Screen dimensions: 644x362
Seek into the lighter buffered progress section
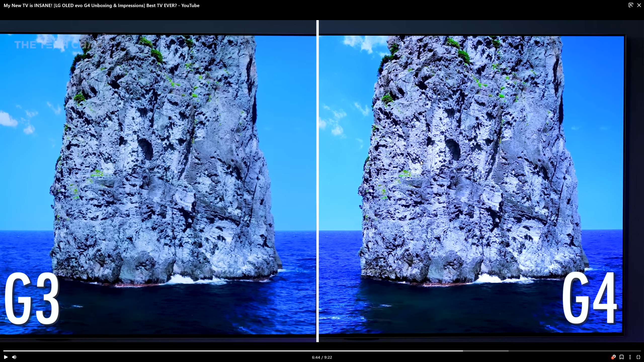coord(486,351)
